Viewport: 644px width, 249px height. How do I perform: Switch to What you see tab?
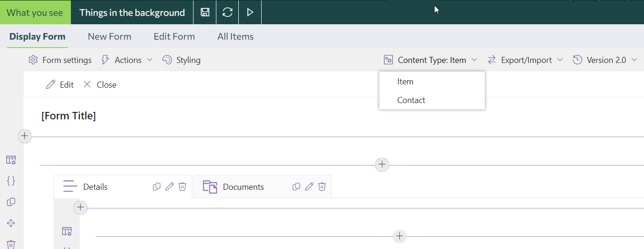(35, 12)
